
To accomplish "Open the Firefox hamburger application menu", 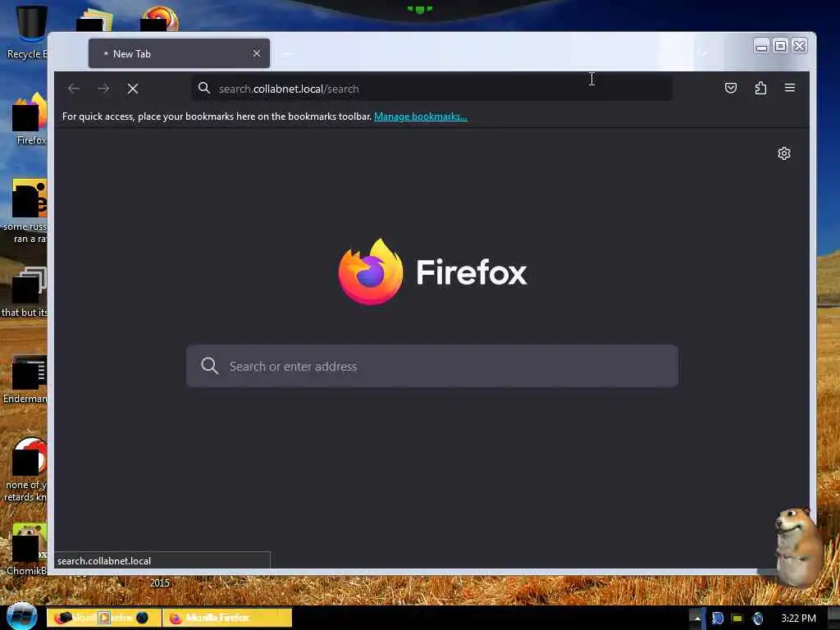I will pos(790,88).
